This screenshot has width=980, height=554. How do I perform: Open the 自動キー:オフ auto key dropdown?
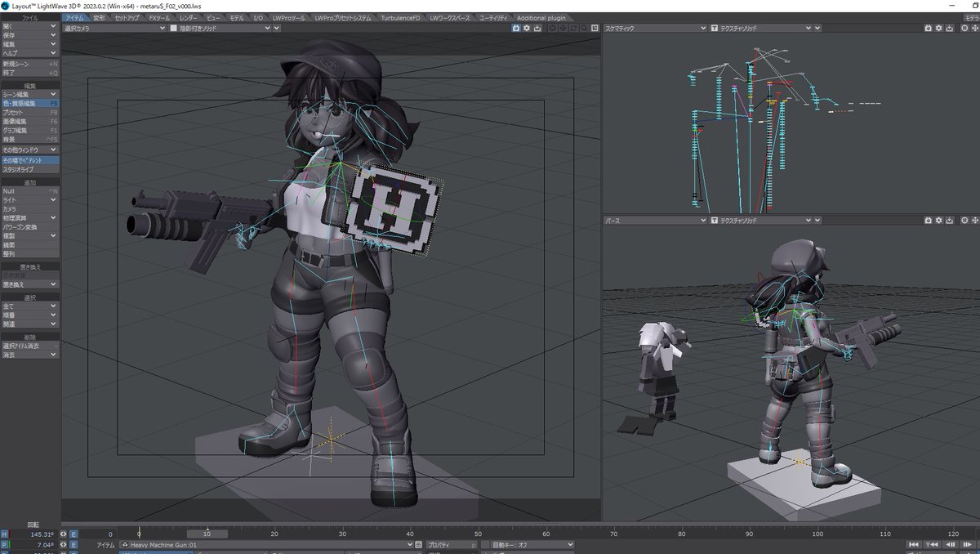click(532, 545)
